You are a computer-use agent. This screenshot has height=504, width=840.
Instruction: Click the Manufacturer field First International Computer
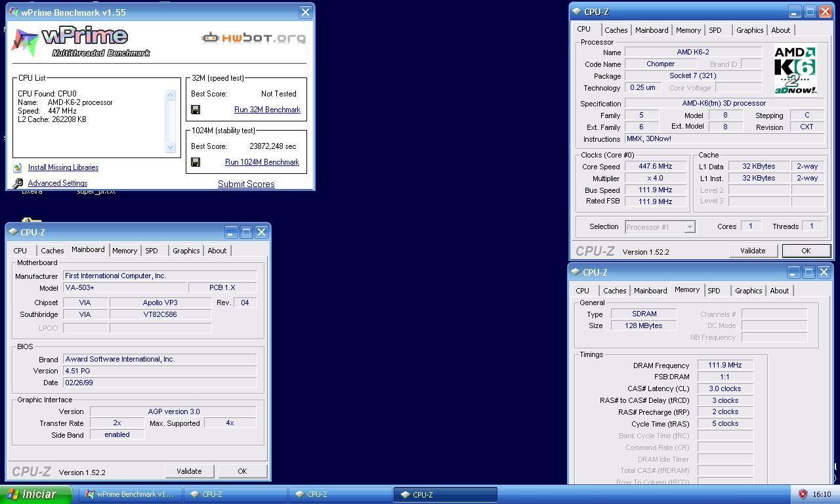point(159,276)
